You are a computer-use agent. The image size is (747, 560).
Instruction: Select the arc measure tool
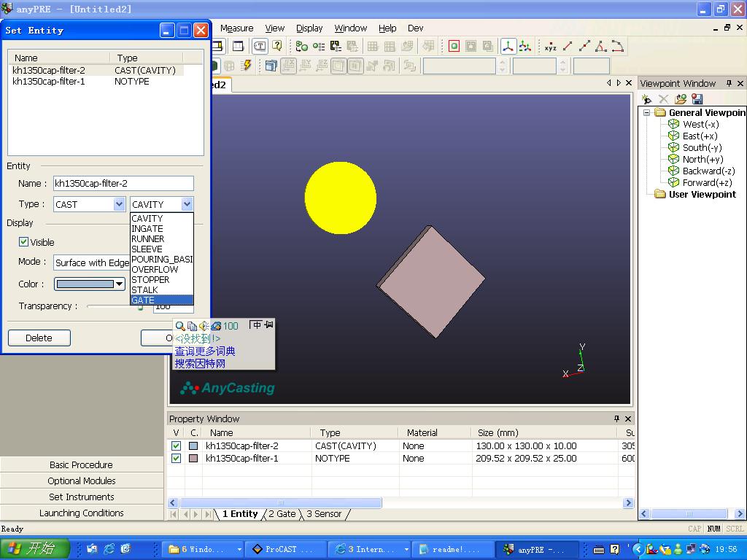click(x=617, y=46)
